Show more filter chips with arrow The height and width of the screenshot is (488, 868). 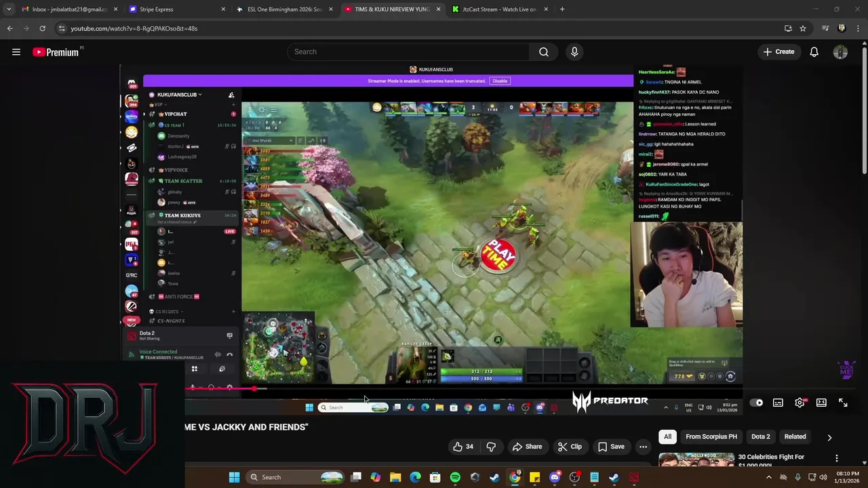(829, 438)
